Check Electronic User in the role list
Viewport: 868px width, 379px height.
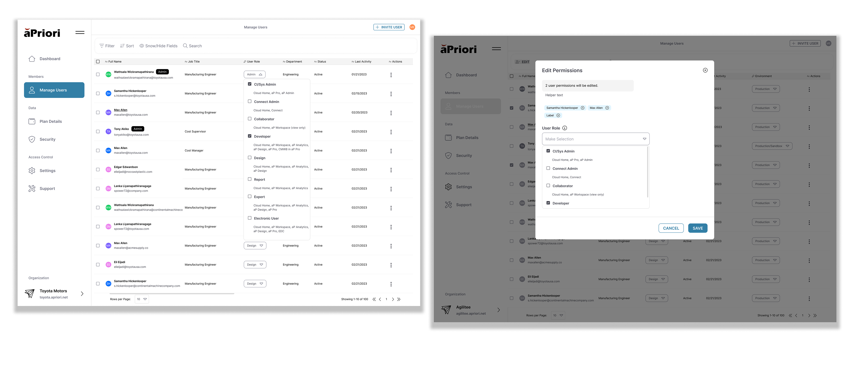pyautogui.click(x=250, y=218)
